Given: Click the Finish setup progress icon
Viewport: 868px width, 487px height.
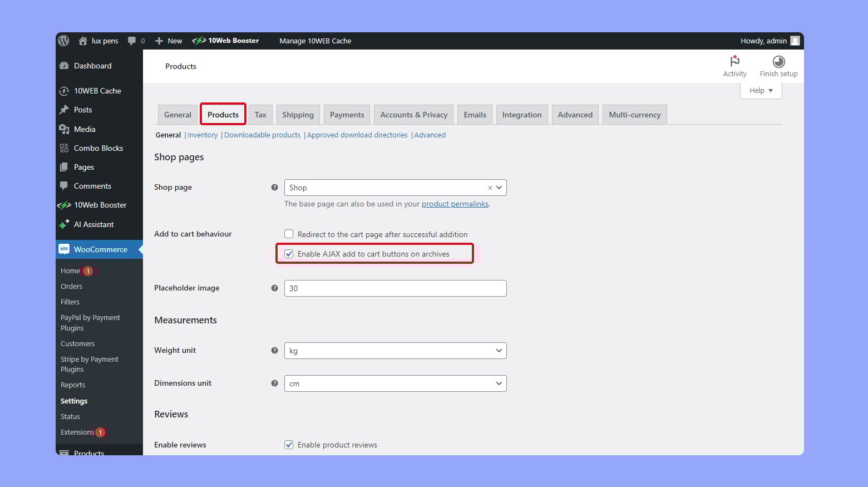Looking at the screenshot, I should [x=778, y=62].
